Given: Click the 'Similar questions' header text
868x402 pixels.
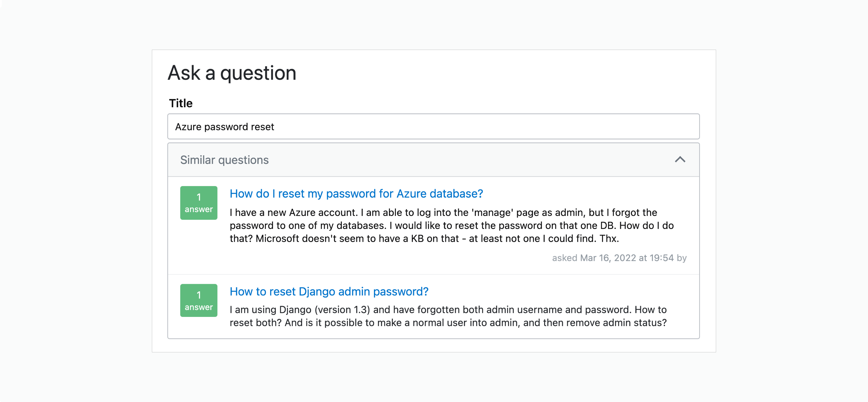Looking at the screenshot, I should [224, 160].
